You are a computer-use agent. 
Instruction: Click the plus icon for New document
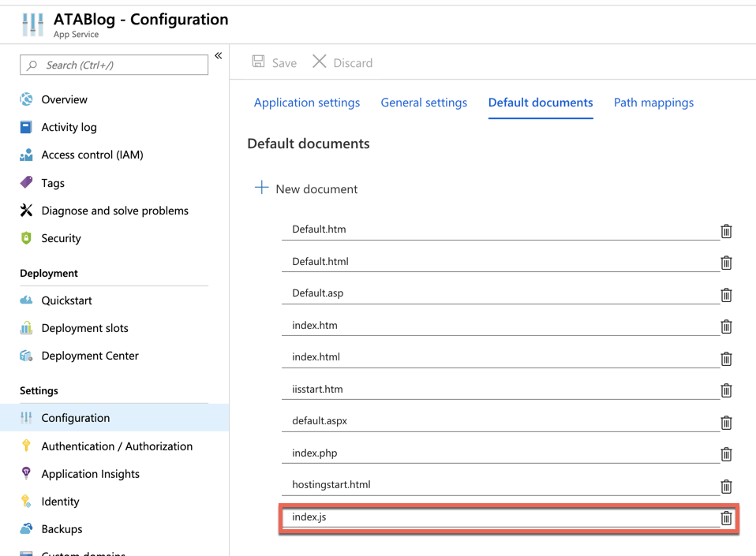[261, 188]
